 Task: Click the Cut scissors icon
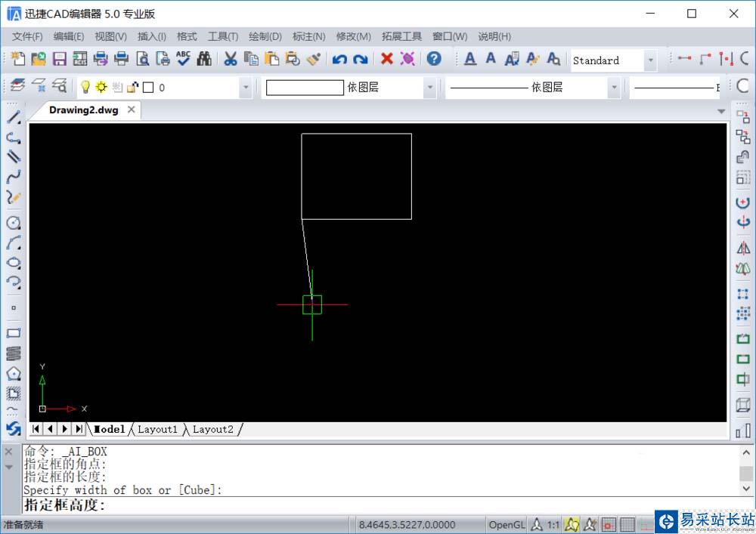pyautogui.click(x=231, y=59)
